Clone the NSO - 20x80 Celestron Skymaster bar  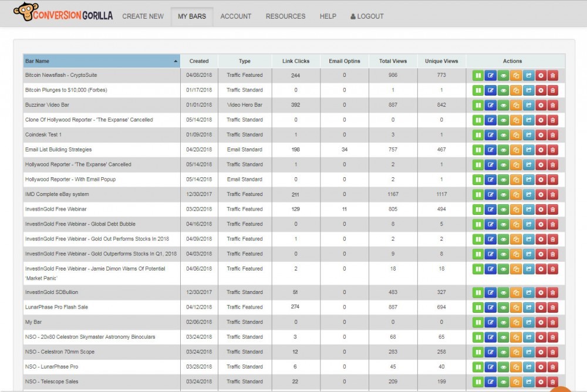pos(516,337)
